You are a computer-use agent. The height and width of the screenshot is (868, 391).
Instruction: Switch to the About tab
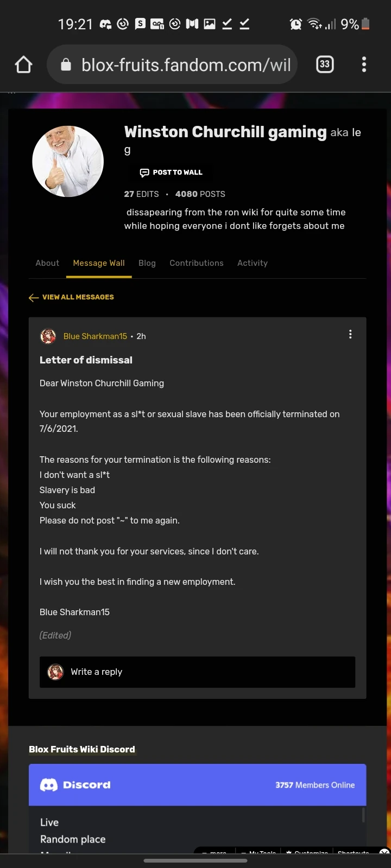(x=47, y=263)
